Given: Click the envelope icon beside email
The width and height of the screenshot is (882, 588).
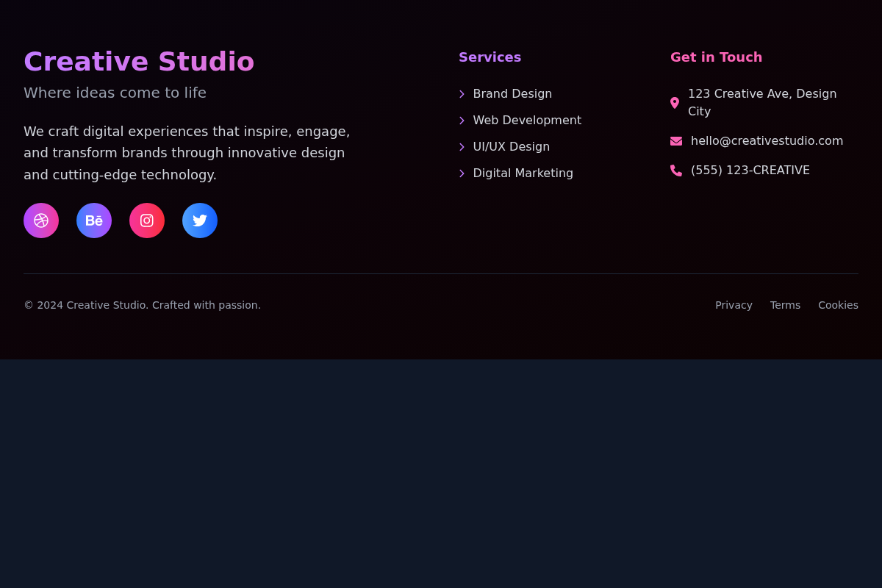Looking at the screenshot, I should click(x=676, y=141).
